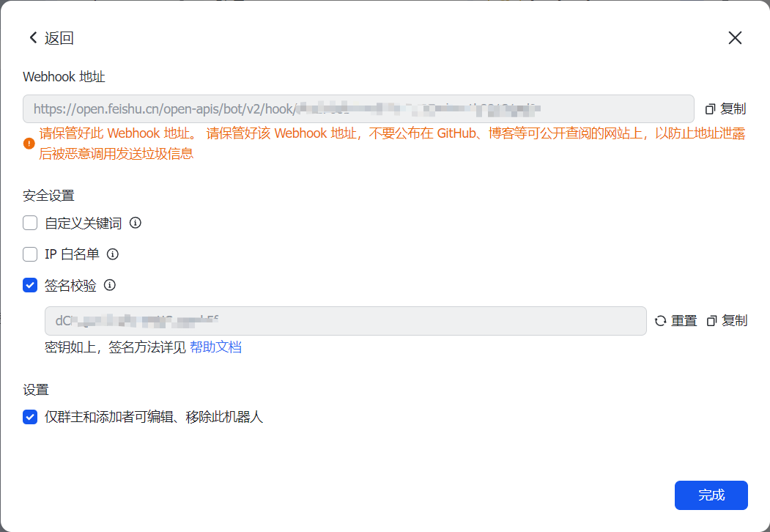Click inside the Webhook 地址 URL field
This screenshot has width=770, height=532.
(358, 108)
